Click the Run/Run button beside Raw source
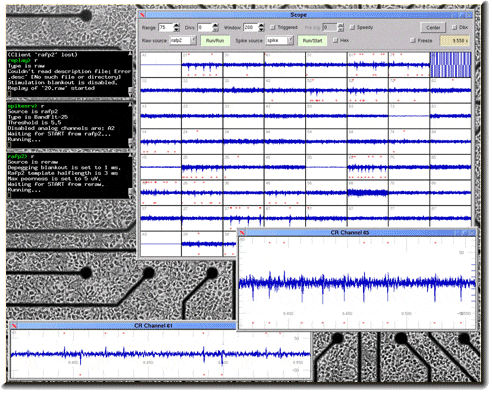Image resolution: width=493 pixels, height=397 pixels. 215,41
